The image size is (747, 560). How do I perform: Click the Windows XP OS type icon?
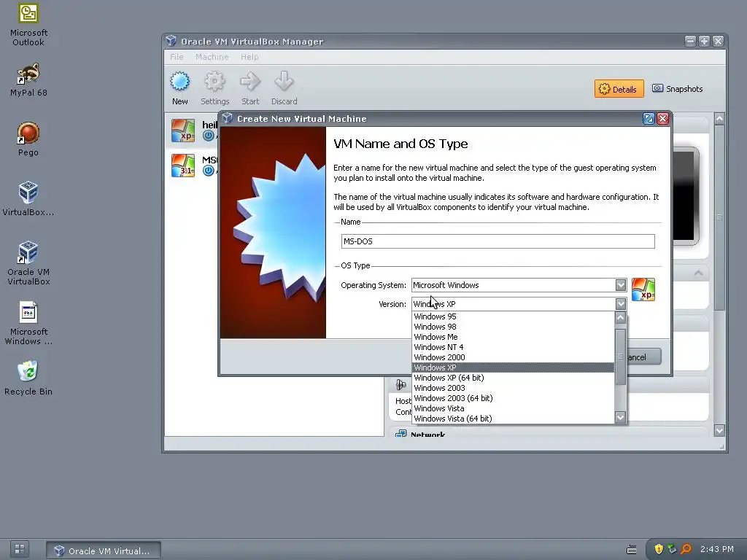tap(643, 289)
